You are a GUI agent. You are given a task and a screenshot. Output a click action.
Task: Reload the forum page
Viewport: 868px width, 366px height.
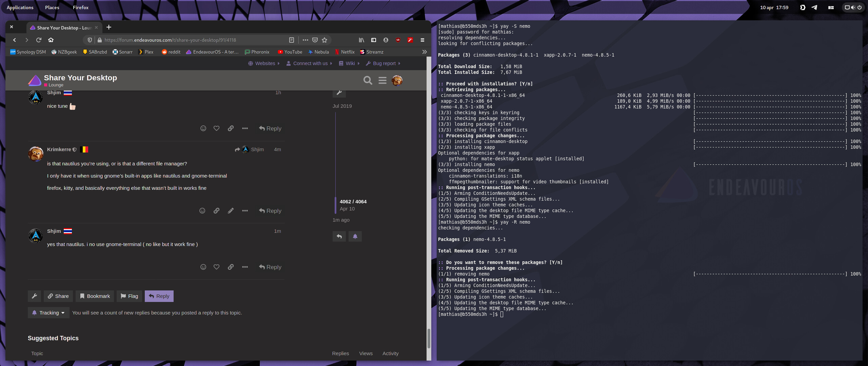[x=39, y=40]
